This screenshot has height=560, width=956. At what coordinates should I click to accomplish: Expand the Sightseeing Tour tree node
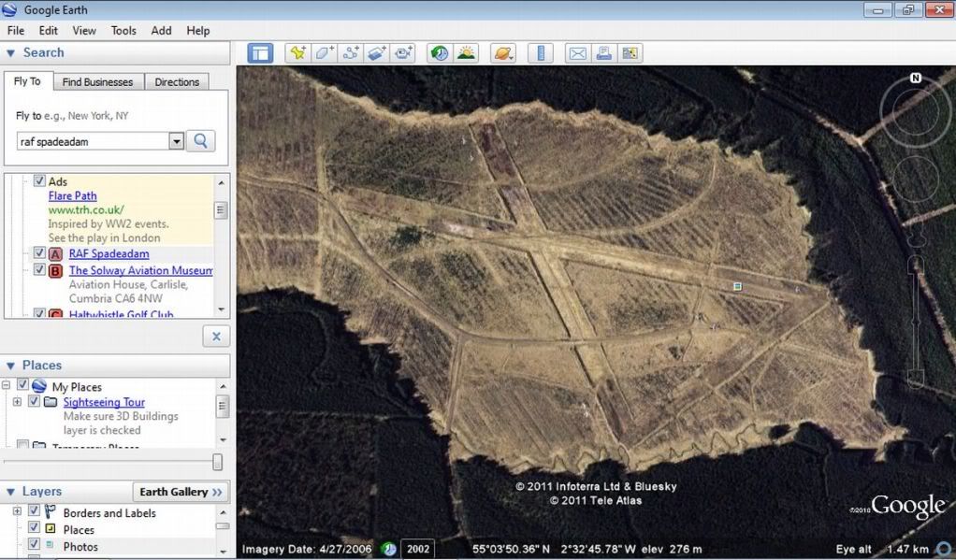[17, 402]
